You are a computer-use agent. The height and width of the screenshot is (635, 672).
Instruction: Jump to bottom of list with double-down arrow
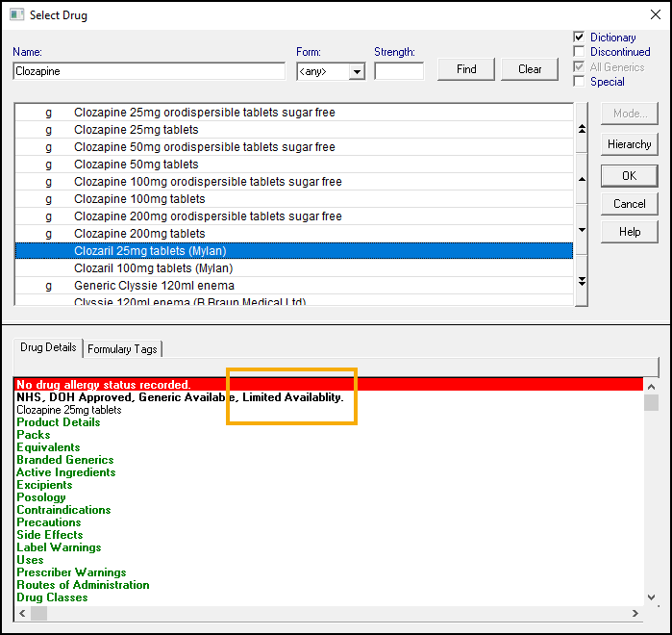click(581, 281)
